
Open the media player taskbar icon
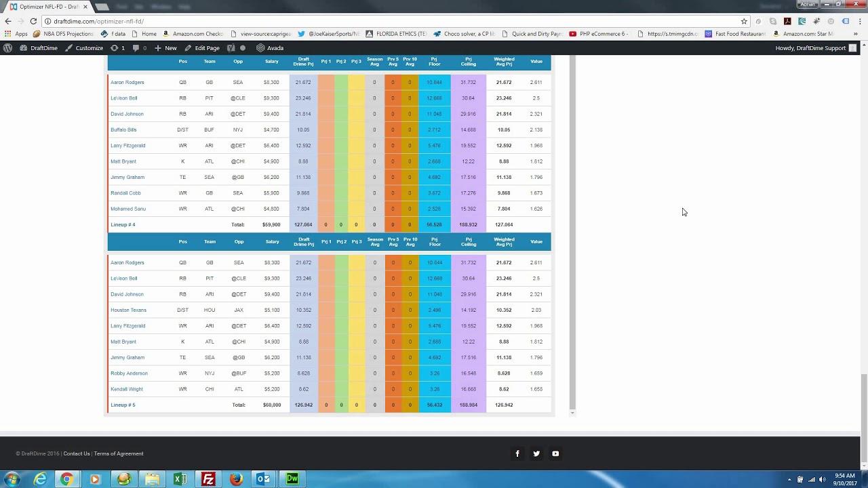pos(95,479)
